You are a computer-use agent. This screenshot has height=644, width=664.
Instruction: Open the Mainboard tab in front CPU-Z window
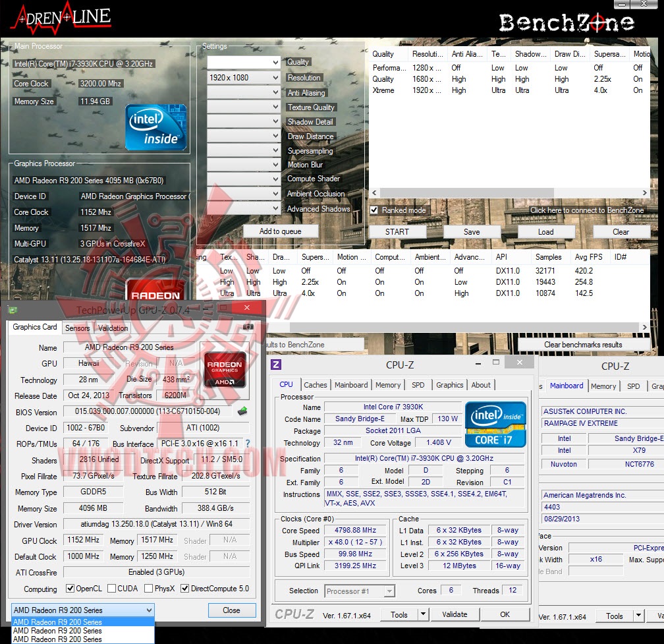(351, 385)
